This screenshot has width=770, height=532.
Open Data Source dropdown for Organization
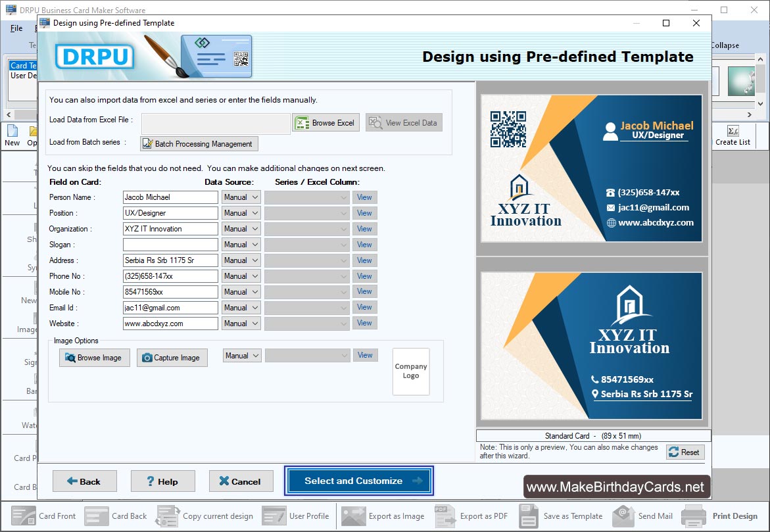point(241,229)
